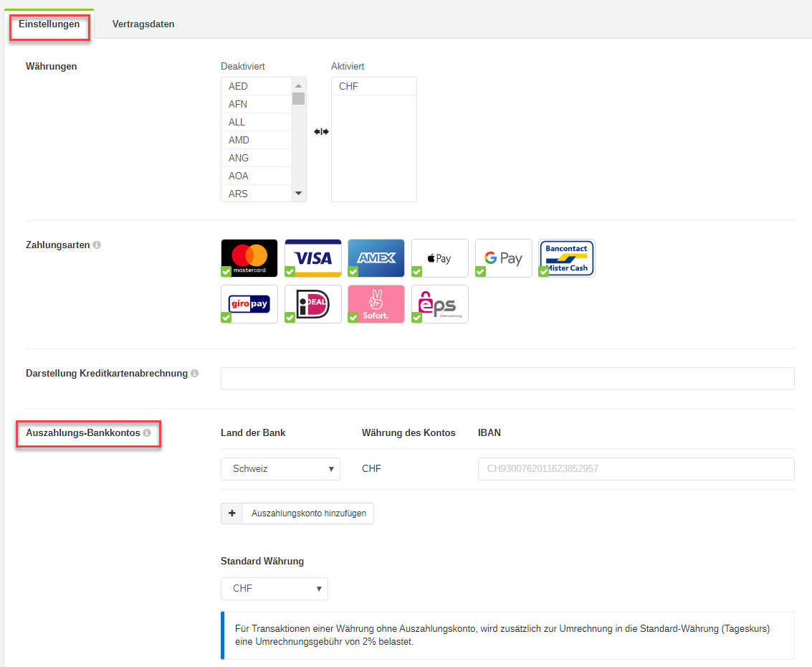Open the Land der Bank dropdown (Schweiz)
Viewport: 812px width, 667px height.
coord(280,469)
